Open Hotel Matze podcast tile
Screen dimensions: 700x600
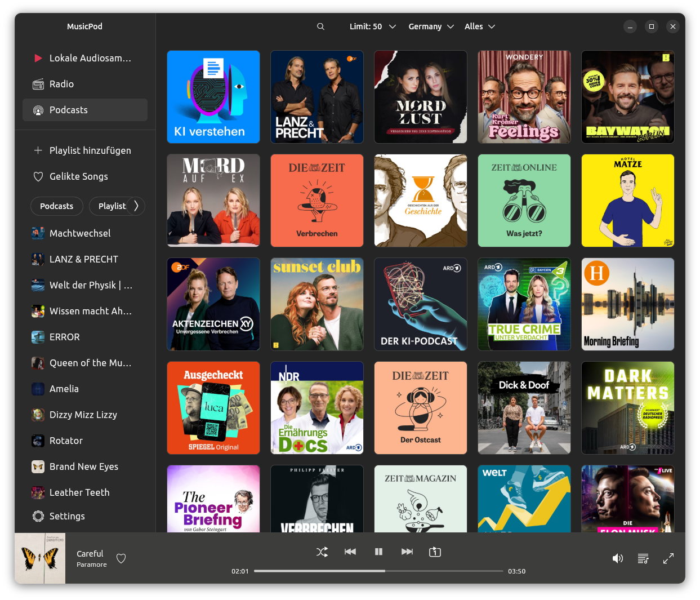tap(628, 201)
